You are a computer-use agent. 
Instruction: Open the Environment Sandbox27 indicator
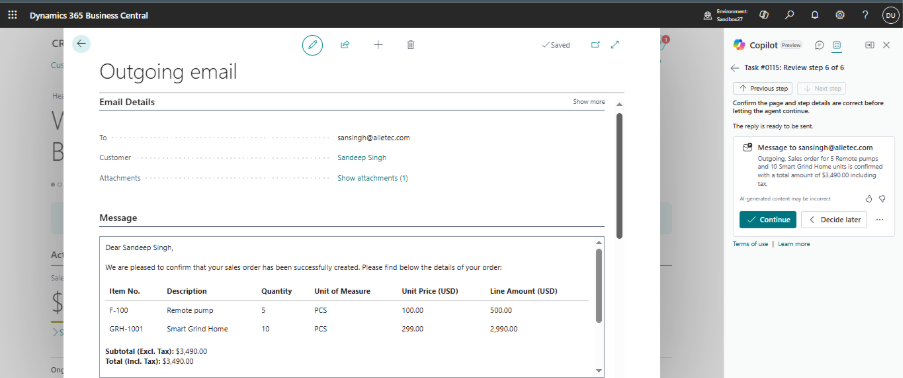(x=725, y=16)
